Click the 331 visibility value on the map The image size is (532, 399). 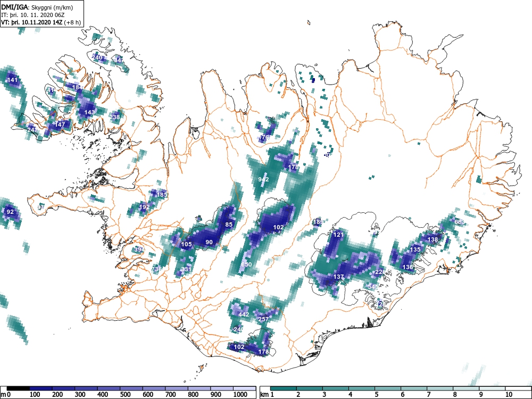point(186,269)
